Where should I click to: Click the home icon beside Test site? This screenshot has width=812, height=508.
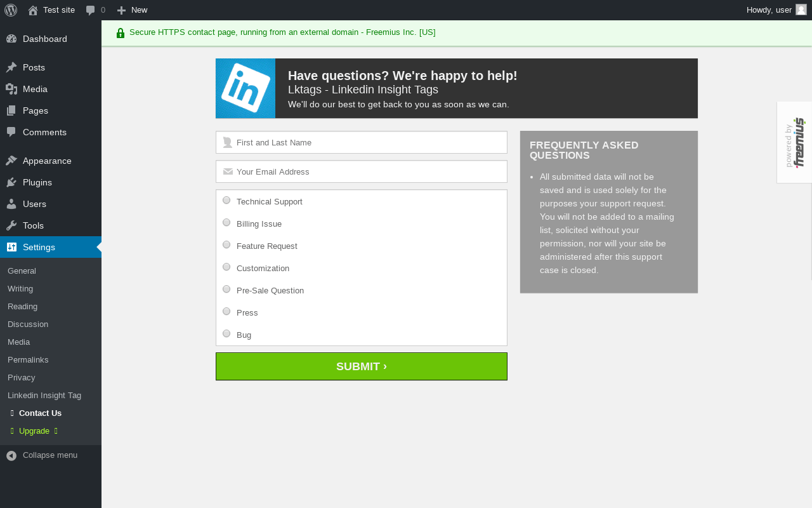click(x=33, y=10)
